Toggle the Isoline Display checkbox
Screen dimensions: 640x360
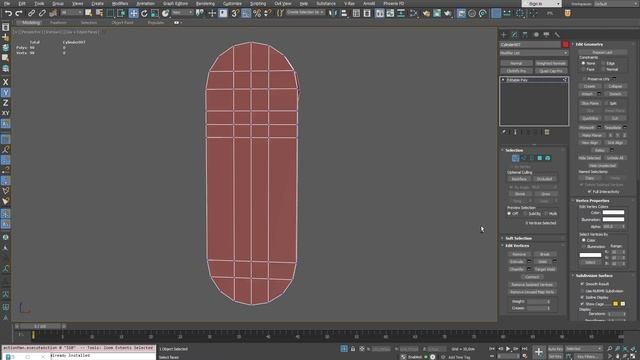[582, 297]
